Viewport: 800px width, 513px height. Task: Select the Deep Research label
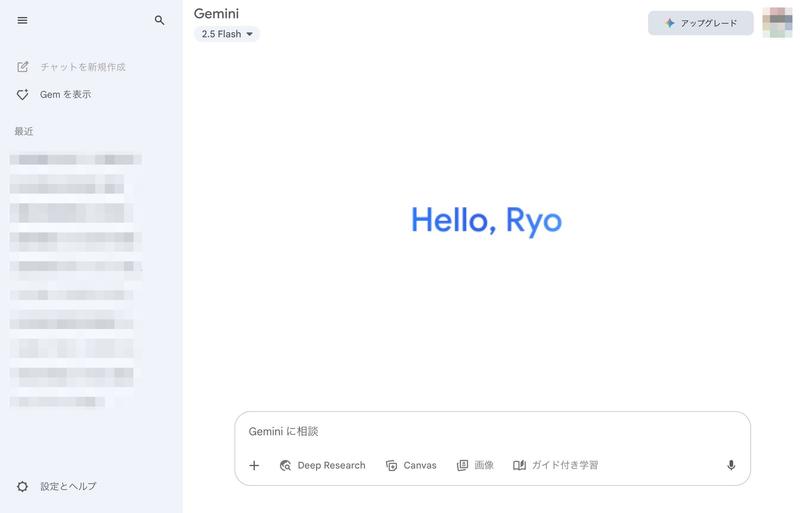pos(332,466)
